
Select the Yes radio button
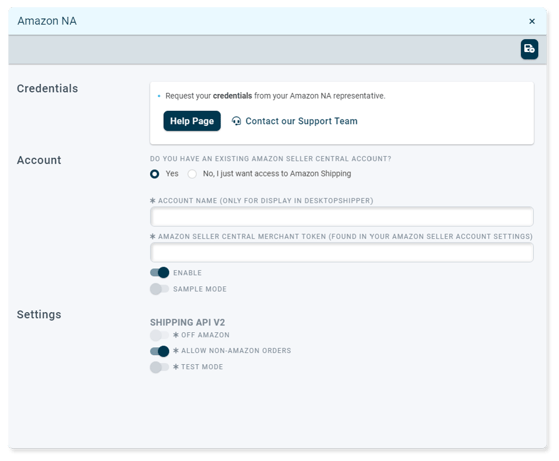coord(155,174)
